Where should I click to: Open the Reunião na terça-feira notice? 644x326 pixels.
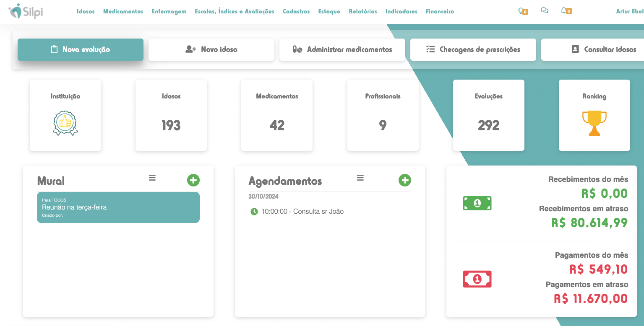click(x=118, y=207)
